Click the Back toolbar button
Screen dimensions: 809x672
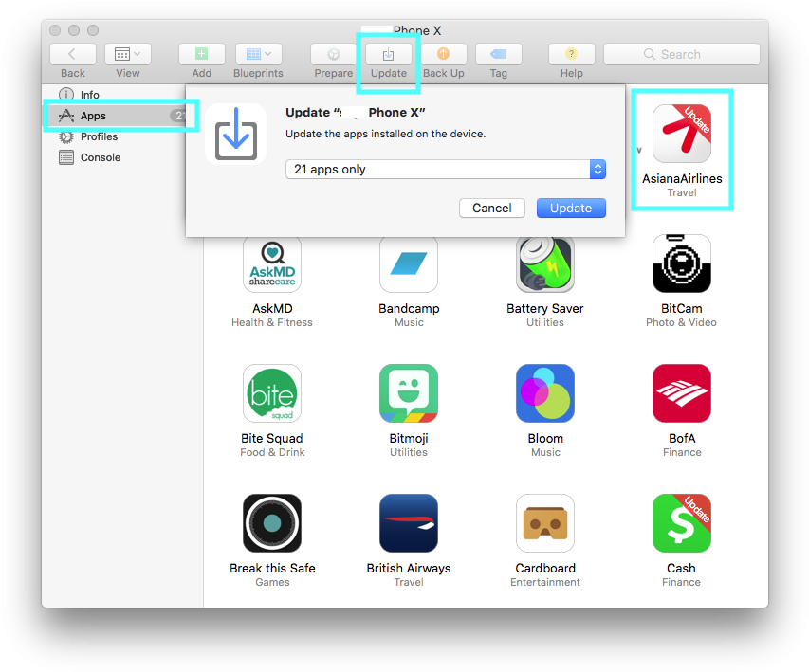coord(73,54)
